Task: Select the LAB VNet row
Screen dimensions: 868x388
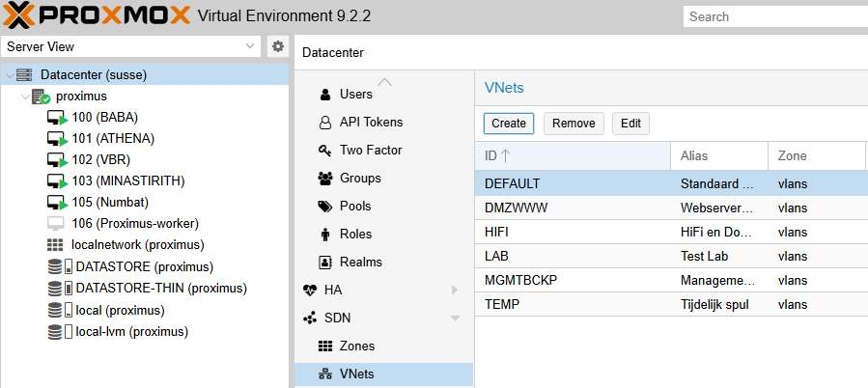Action: 671,257
